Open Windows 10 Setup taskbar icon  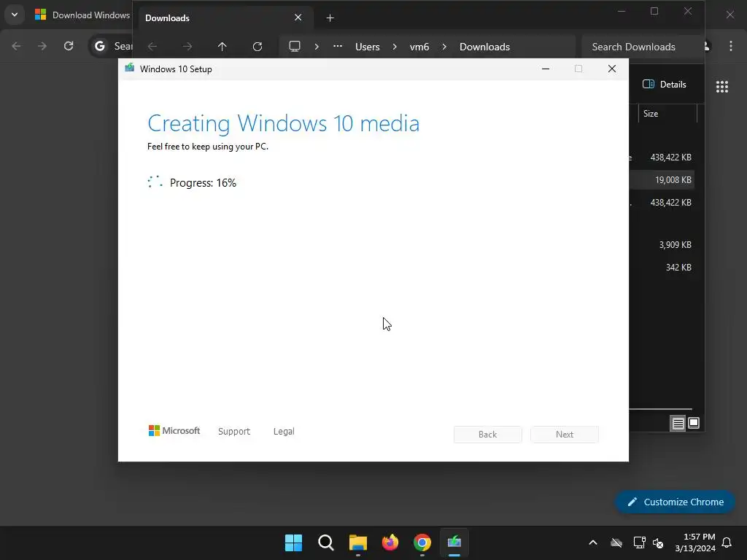(x=454, y=542)
